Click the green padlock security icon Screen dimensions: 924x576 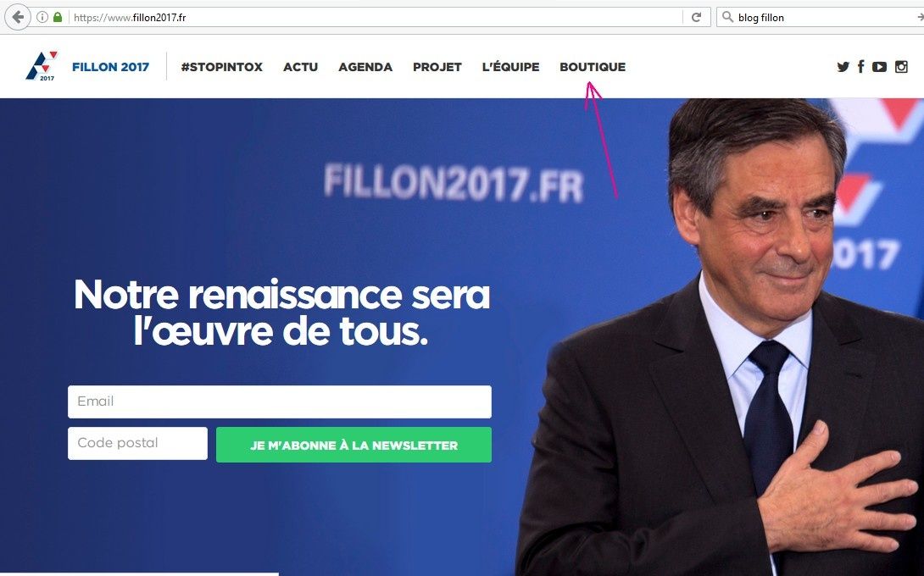pyautogui.click(x=57, y=17)
